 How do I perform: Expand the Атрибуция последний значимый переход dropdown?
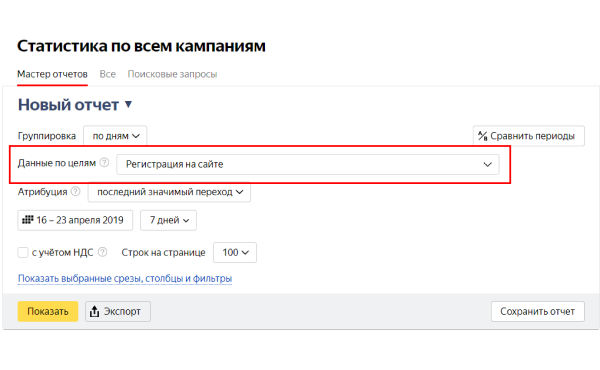point(169,192)
